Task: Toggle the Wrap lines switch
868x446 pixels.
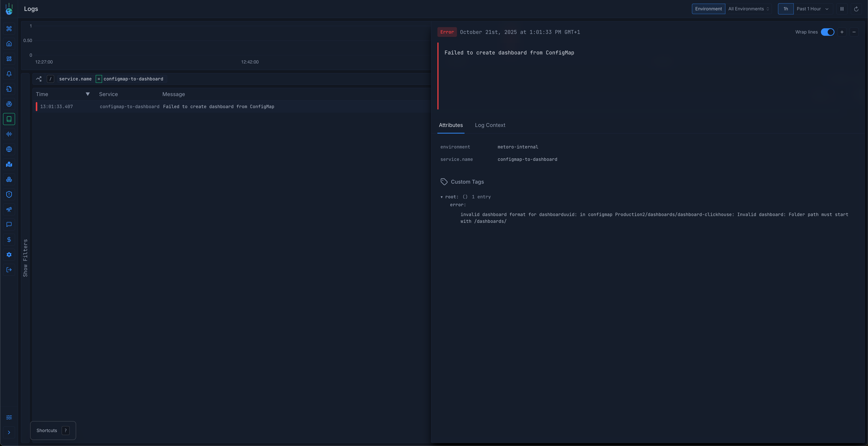Action: click(x=827, y=32)
